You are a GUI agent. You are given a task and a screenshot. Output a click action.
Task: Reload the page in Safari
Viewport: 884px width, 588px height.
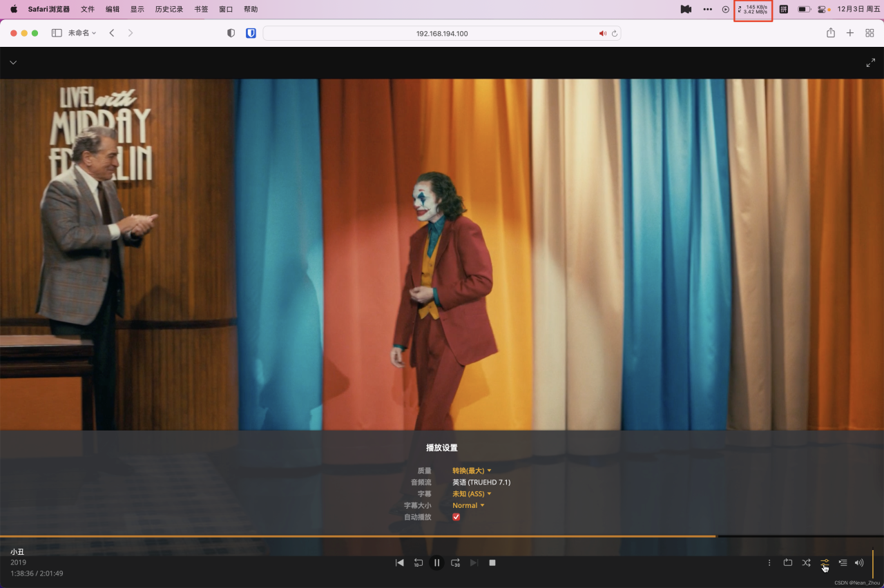614,33
